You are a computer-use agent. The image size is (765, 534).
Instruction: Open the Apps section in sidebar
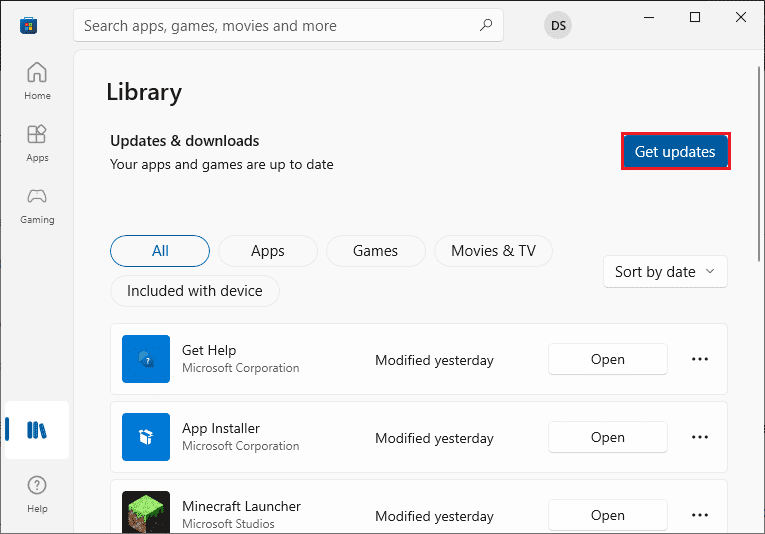coord(37,142)
